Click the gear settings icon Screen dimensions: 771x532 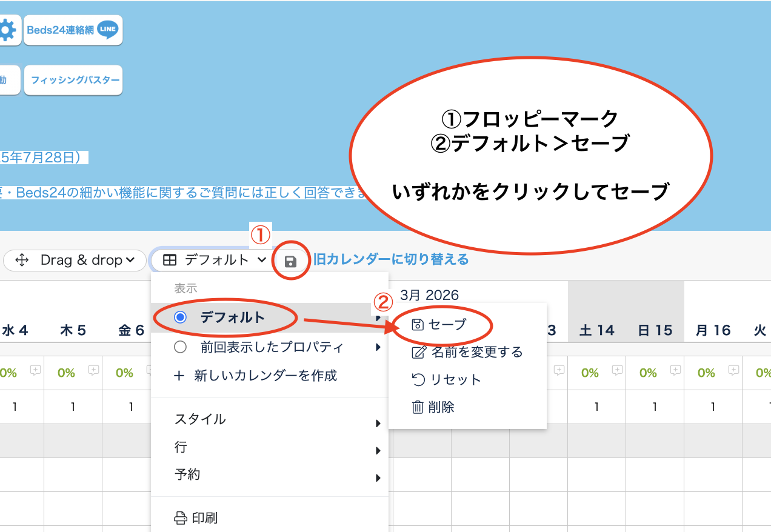(6, 30)
